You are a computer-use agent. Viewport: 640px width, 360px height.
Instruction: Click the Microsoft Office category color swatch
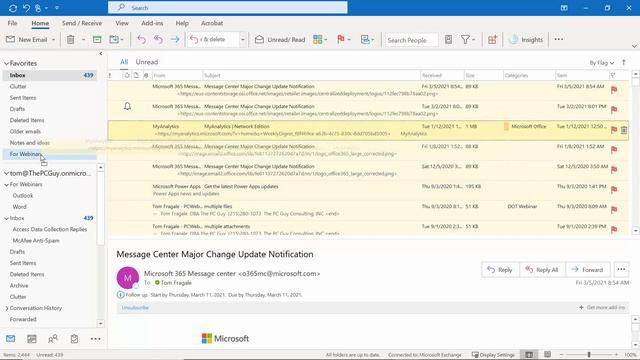(506, 127)
